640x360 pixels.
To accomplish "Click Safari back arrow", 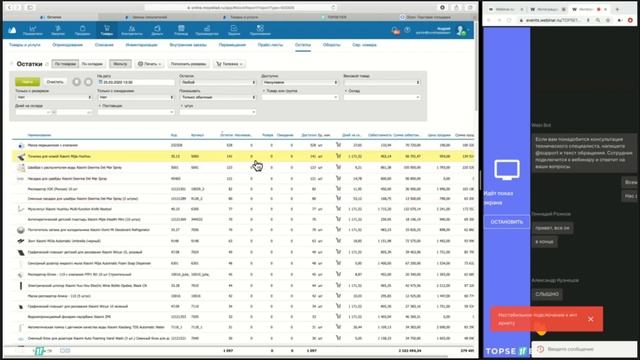I will click(10, 7).
